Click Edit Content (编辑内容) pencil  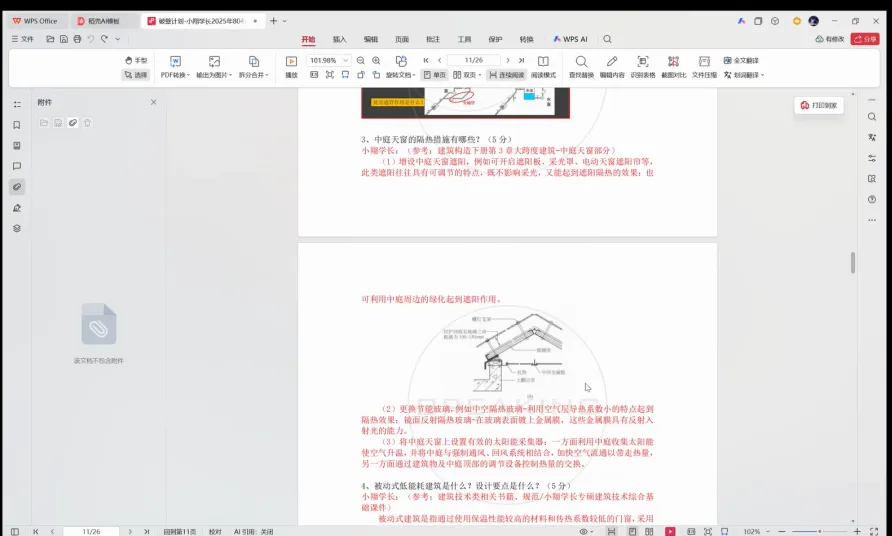coord(612,67)
